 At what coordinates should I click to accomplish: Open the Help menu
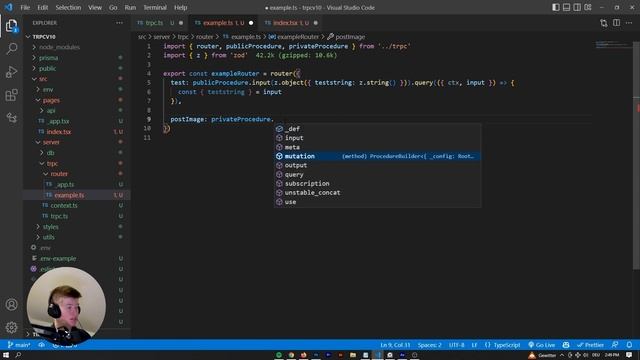[x=180, y=7]
